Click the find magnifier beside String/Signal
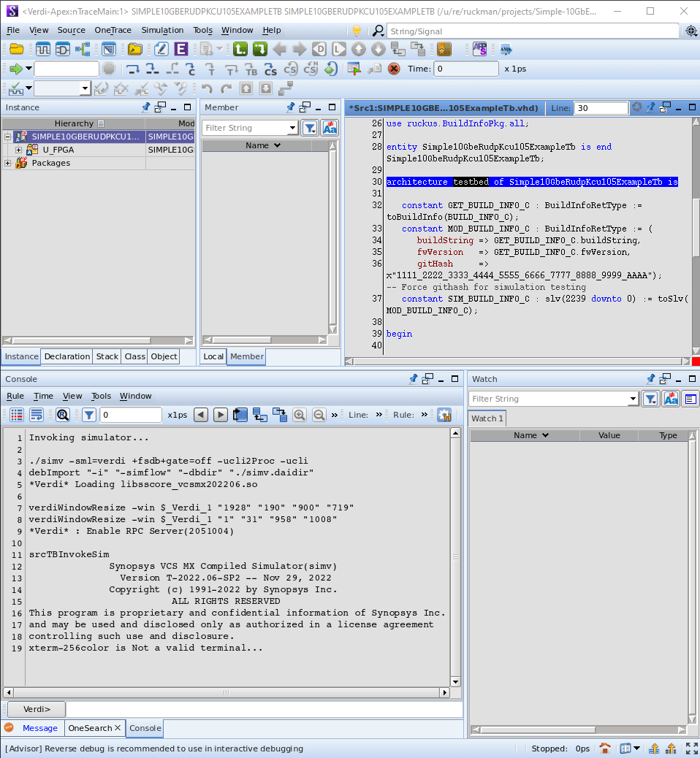700x758 pixels. point(378,31)
